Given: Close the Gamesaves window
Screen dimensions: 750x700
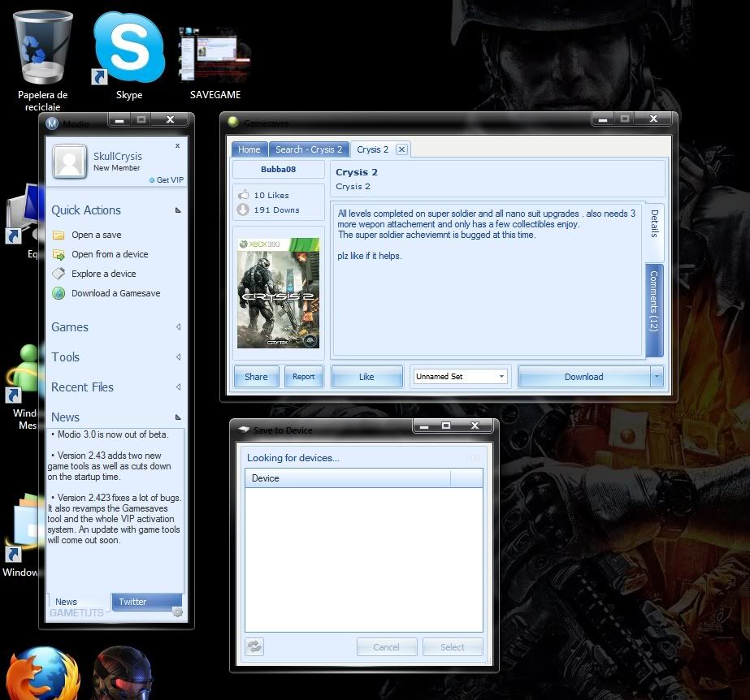Looking at the screenshot, I should 654,119.
